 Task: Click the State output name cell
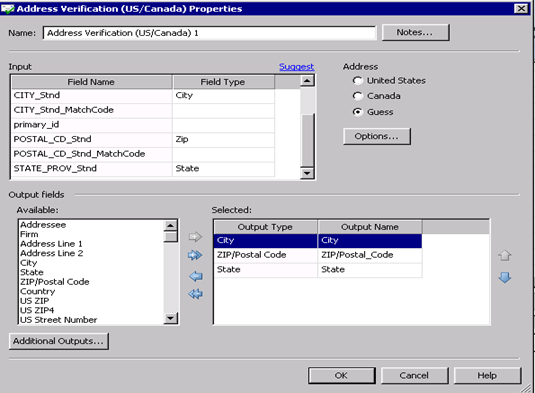[370, 270]
